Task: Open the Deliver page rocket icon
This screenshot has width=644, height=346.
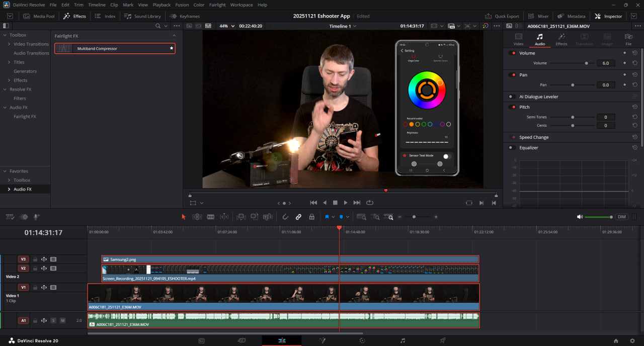Action: 443,340
